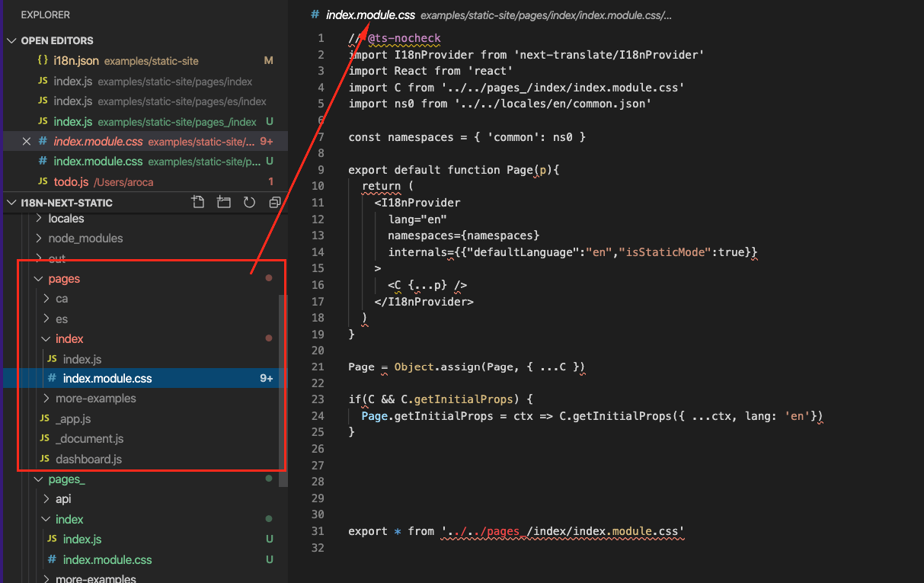Place cursor on 'export default function Page' line
Screen dimensions: 924x583
454,170
